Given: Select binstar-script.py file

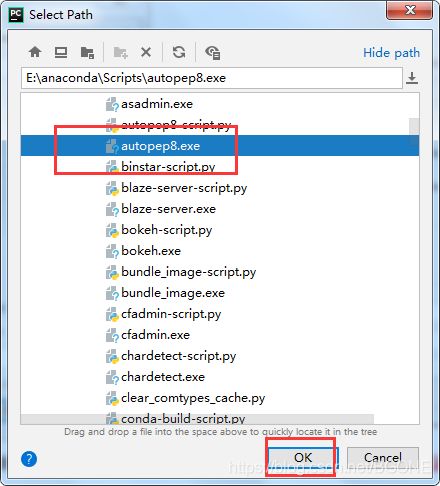Looking at the screenshot, I should coord(168,167).
